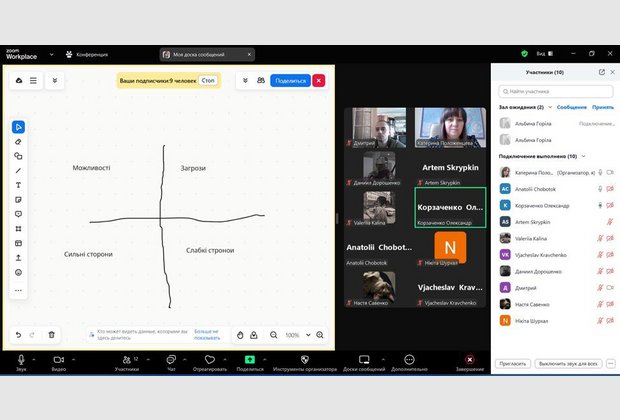This screenshot has width=620, height=420.
Task: Click the blue Поделиться button on the whiteboard
Action: (291, 81)
